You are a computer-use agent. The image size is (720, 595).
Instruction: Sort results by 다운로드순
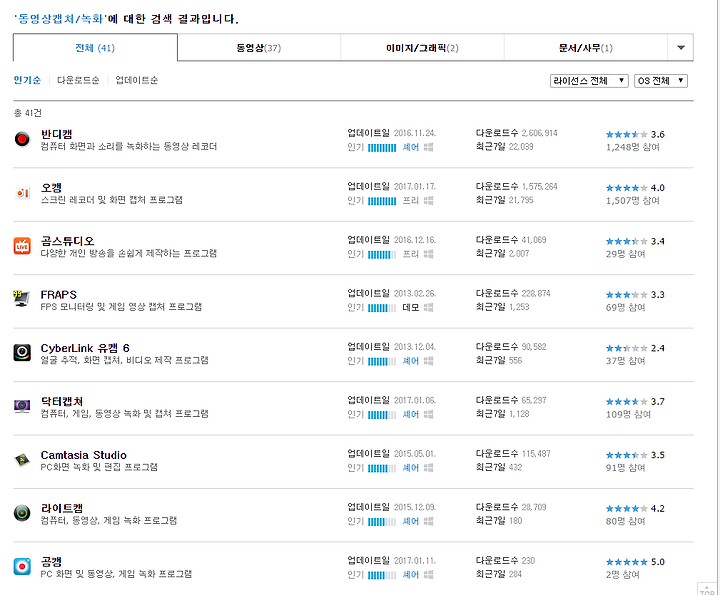click(78, 80)
